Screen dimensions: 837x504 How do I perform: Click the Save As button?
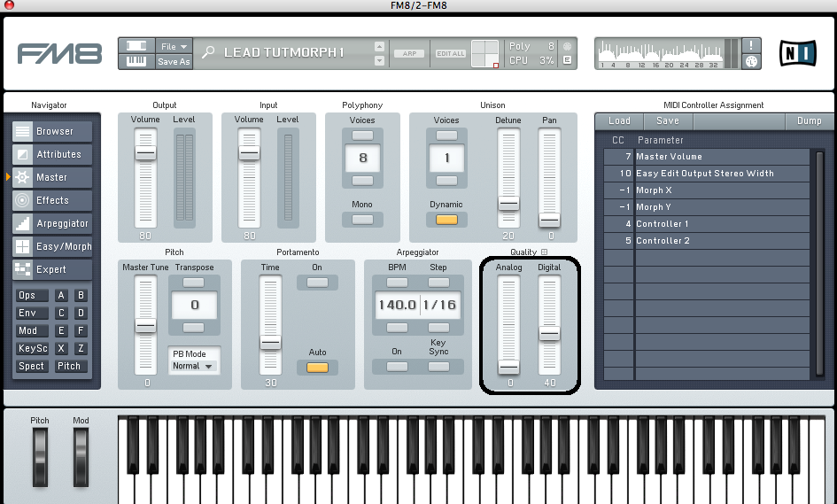click(x=174, y=61)
